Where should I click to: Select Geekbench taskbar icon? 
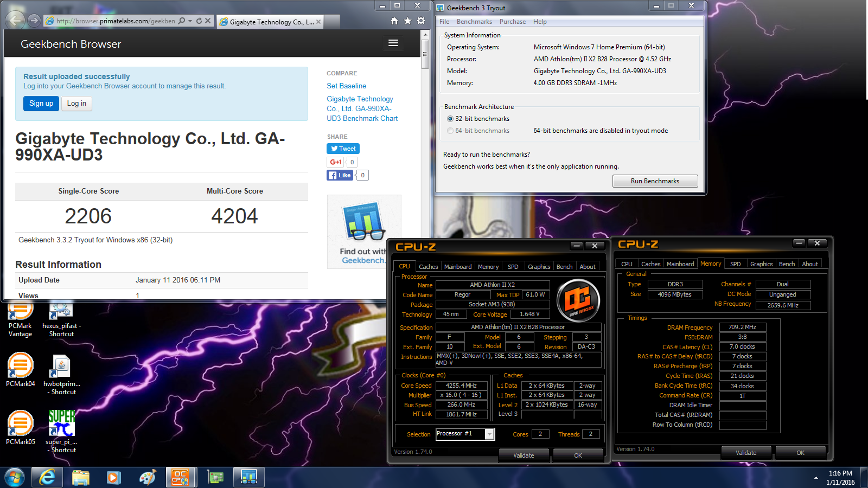coord(249,478)
